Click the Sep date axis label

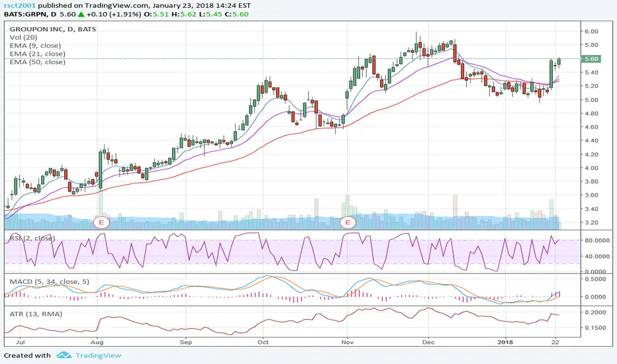pyautogui.click(x=186, y=342)
